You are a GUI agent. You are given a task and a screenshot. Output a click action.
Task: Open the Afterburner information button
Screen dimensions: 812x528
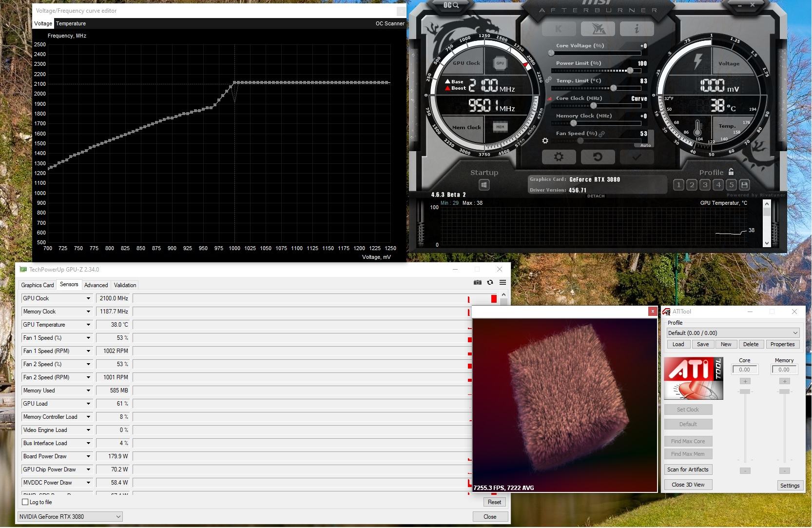(637, 29)
